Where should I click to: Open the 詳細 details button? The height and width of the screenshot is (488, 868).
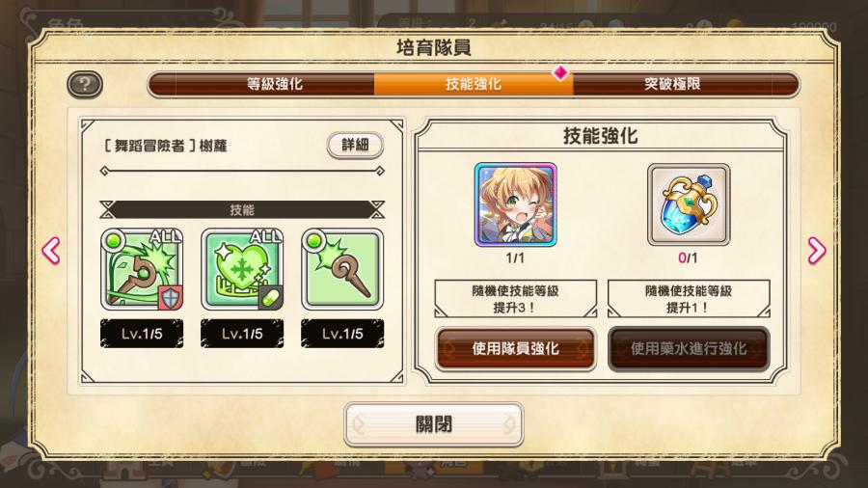355,145
